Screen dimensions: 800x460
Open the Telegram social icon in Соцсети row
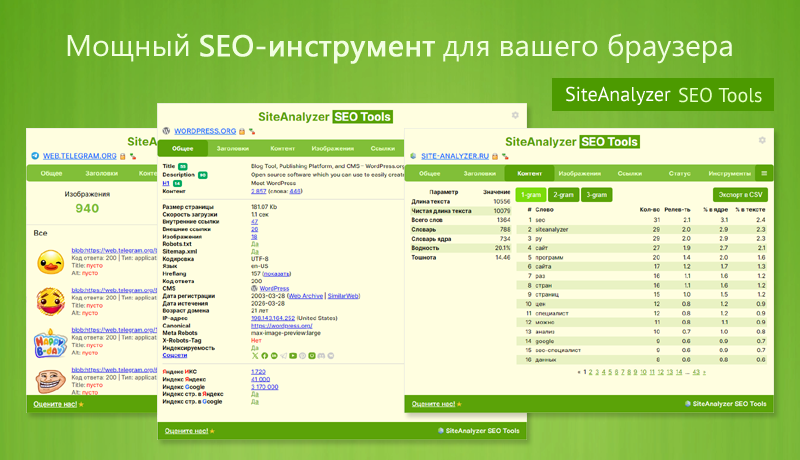pyautogui.click(x=283, y=356)
